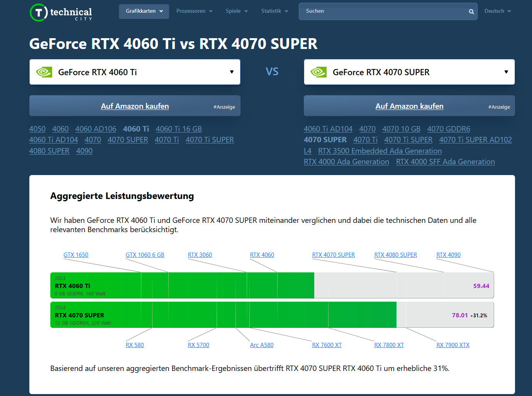Open the Deutsch language dropdown

(498, 11)
